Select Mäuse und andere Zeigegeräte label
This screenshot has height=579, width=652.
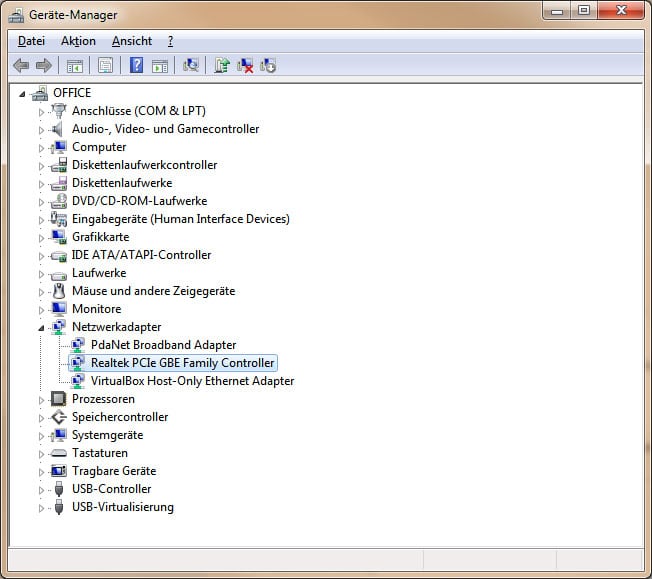click(x=153, y=291)
